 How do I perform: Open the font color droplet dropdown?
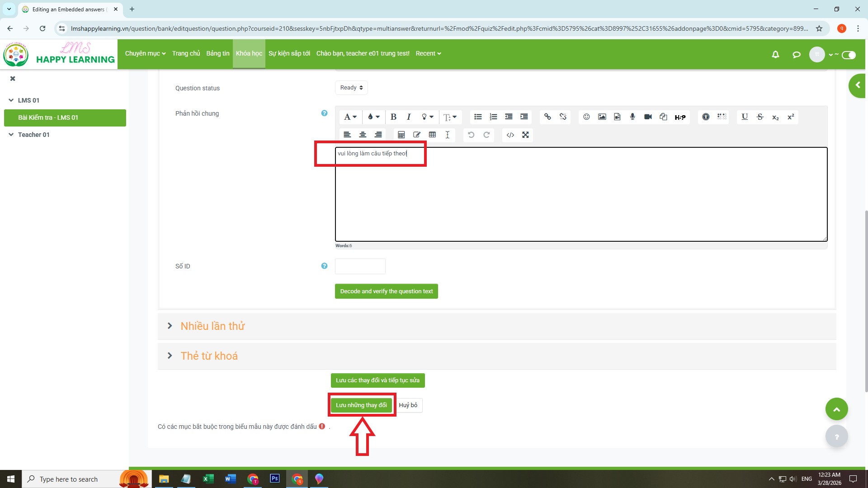373,117
